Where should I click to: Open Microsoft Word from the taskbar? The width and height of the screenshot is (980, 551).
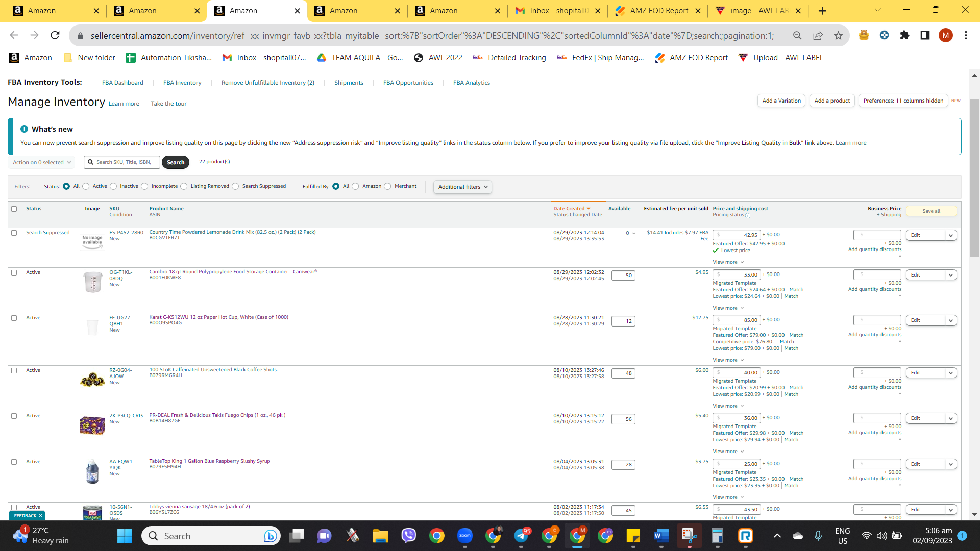pyautogui.click(x=661, y=536)
